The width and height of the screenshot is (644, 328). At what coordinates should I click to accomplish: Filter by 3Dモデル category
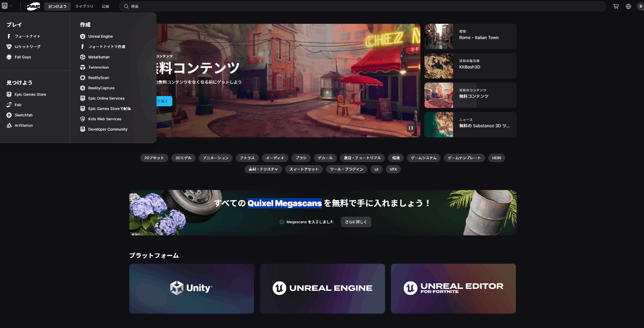(184, 158)
